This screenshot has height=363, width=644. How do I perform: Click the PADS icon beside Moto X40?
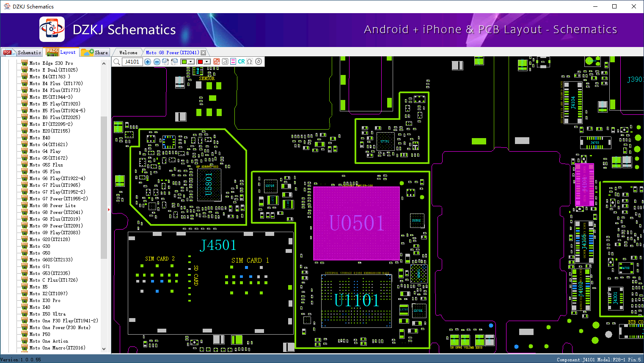coord(25,307)
